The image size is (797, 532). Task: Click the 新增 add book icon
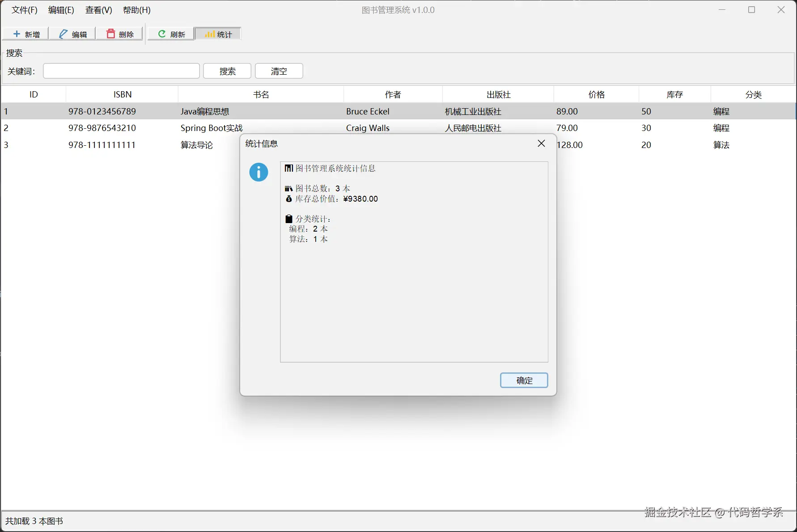(x=17, y=34)
